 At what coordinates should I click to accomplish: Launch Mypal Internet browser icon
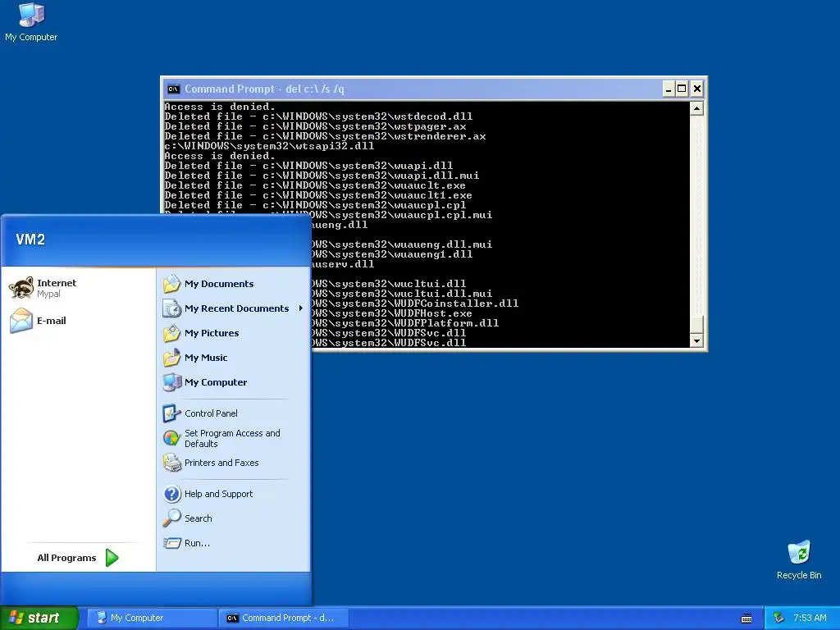pyautogui.click(x=21, y=288)
